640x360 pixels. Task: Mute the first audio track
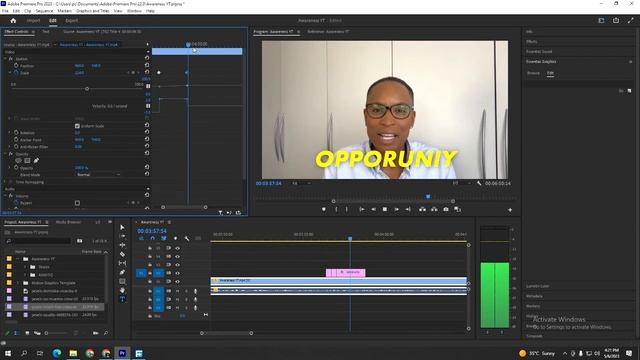coord(178,291)
